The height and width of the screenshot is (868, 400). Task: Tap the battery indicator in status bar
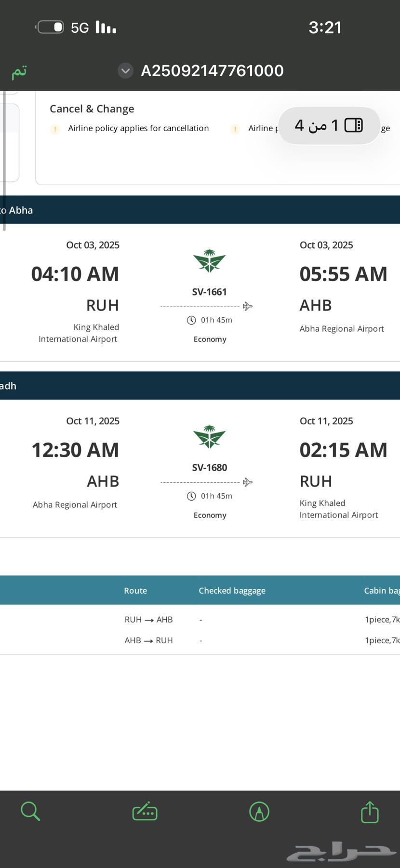point(51,27)
